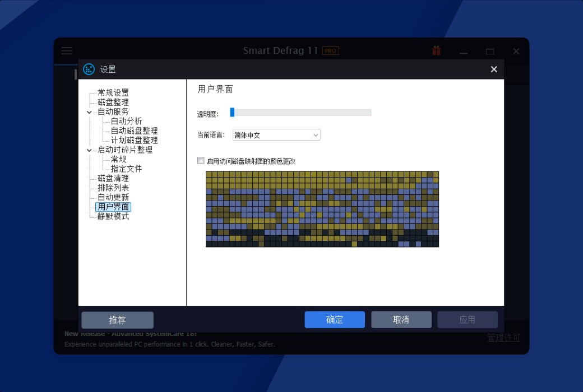Select 自动服务 in the settings tree
This screenshot has height=392, width=583.
(x=113, y=112)
